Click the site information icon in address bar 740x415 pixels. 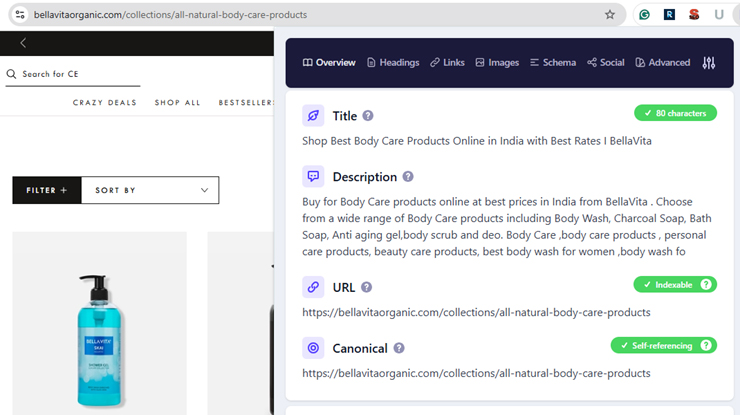point(20,15)
